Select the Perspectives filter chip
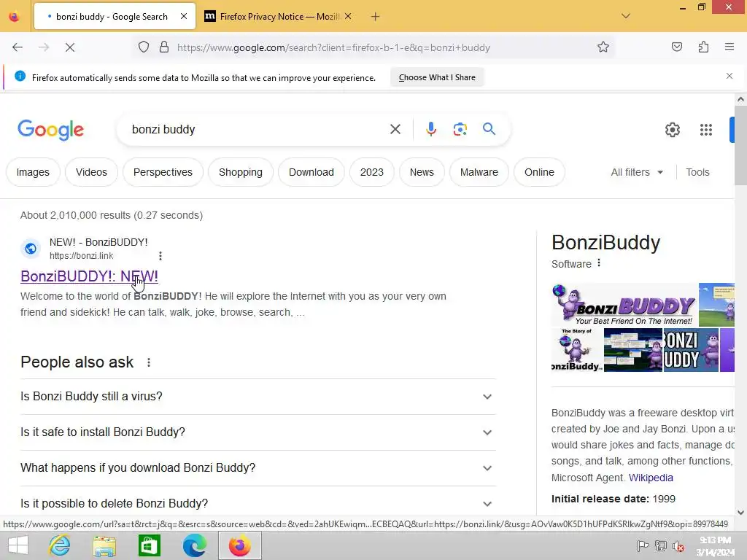The height and width of the screenshot is (560, 747). coord(163,172)
